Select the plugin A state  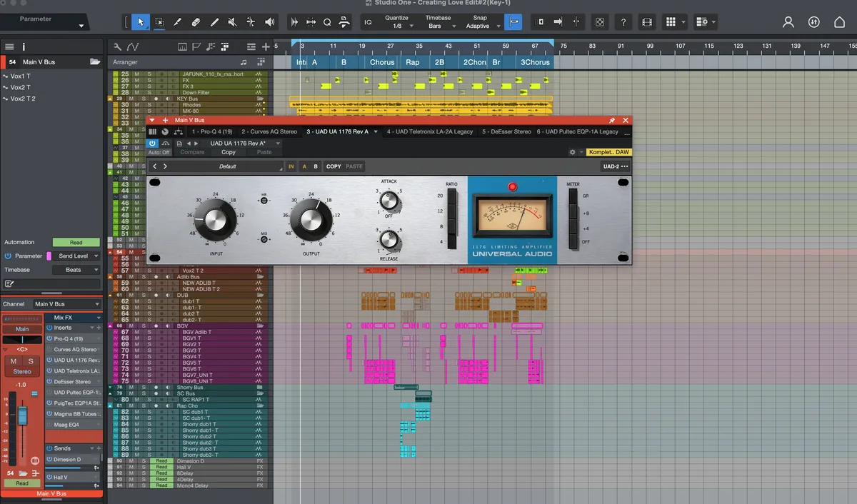305,166
